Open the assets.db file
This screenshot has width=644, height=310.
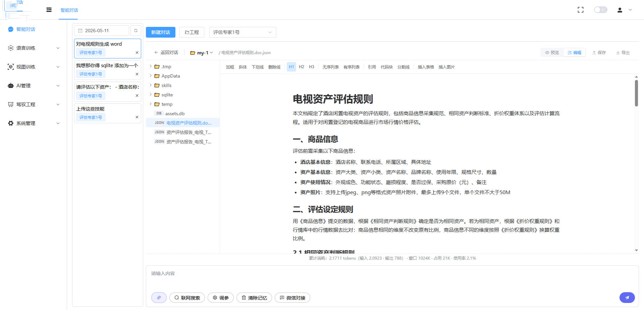coord(183,114)
